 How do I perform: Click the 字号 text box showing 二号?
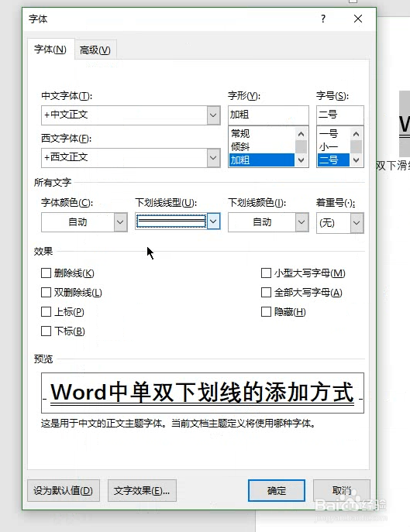coord(340,115)
